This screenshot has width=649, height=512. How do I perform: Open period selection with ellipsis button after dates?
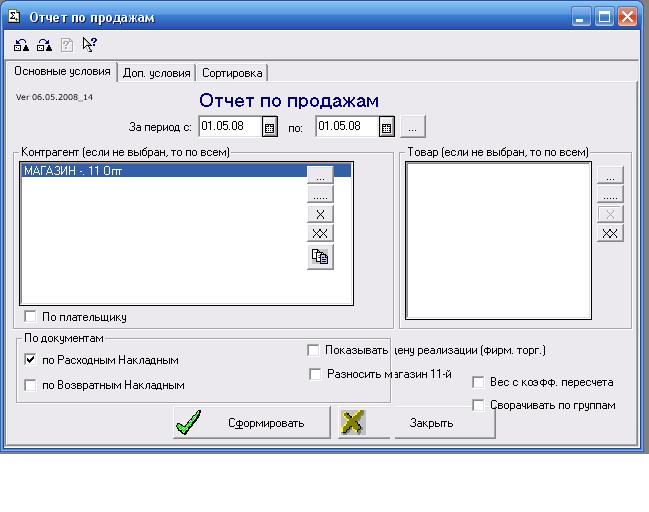[415, 127]
